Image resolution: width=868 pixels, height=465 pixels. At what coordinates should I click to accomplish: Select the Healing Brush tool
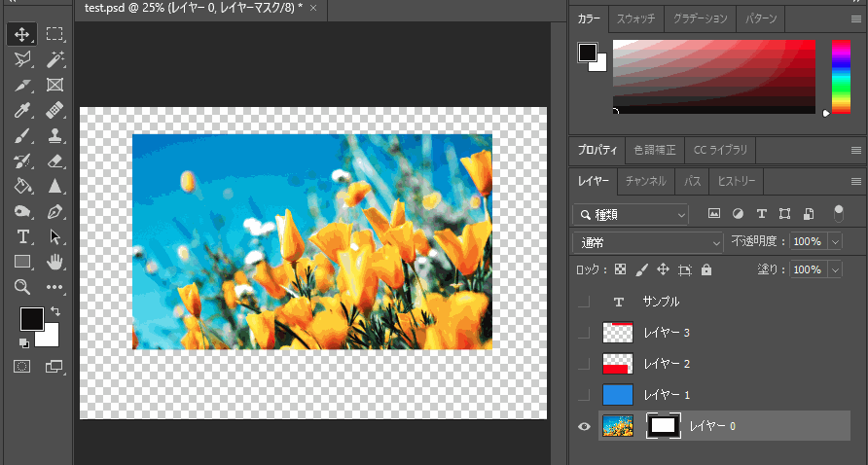click(54, 110)
